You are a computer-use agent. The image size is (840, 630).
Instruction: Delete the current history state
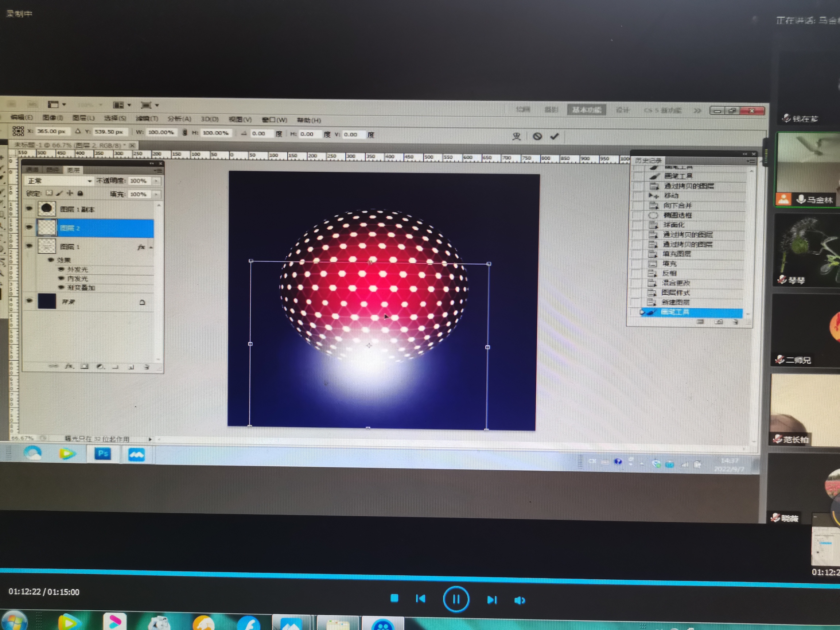pyautogui.click(x=736, y=322)
